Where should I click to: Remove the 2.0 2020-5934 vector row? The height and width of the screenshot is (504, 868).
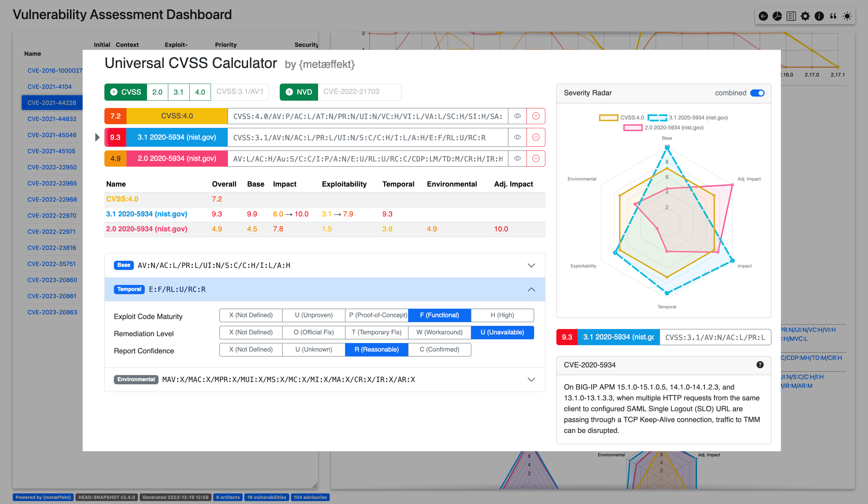tap(536, 159)
